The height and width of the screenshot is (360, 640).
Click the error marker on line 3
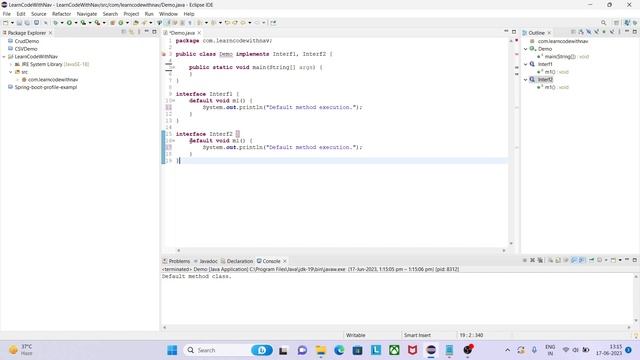pyautogui.click(x=164, y=54)
